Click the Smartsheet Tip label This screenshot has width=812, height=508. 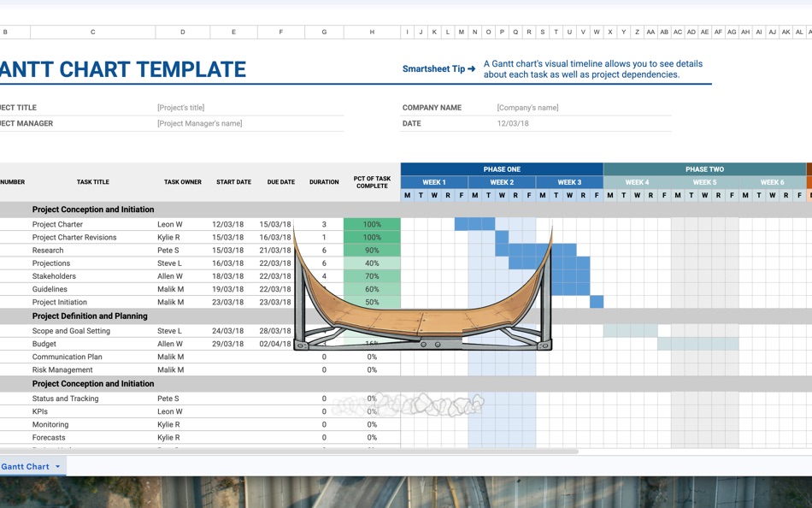pos(438,69)
